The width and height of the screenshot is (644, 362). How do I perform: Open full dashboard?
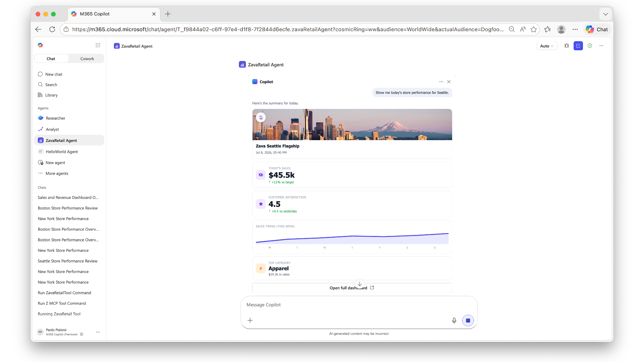click(352, 288)
